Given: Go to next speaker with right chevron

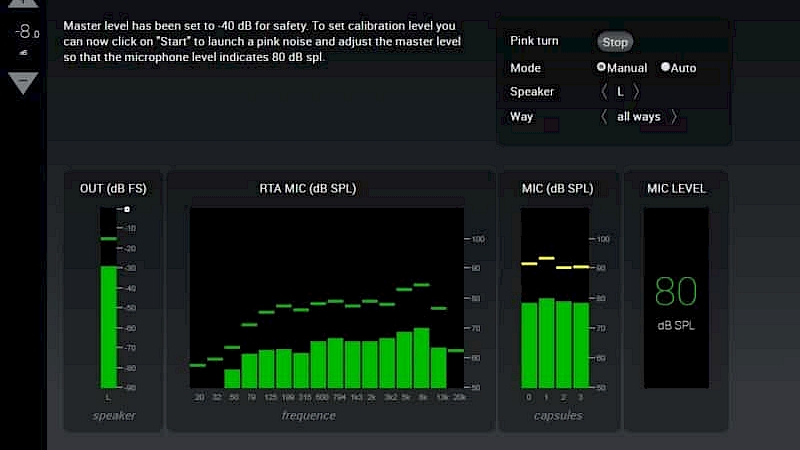Looking at the screenshot, I should pos(636,92).
